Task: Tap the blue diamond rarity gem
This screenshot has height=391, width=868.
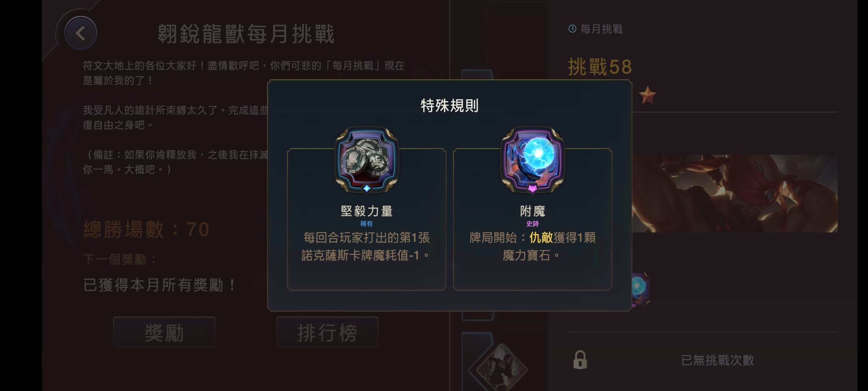Action: pos(366,188)
